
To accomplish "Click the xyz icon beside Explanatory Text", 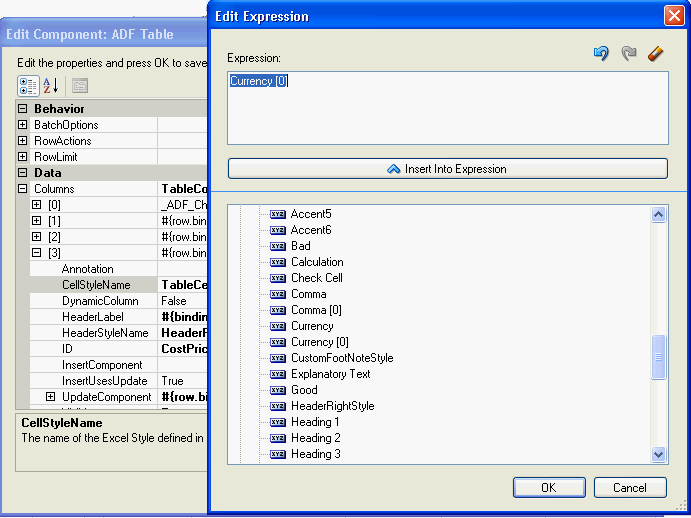I will 278,374.
